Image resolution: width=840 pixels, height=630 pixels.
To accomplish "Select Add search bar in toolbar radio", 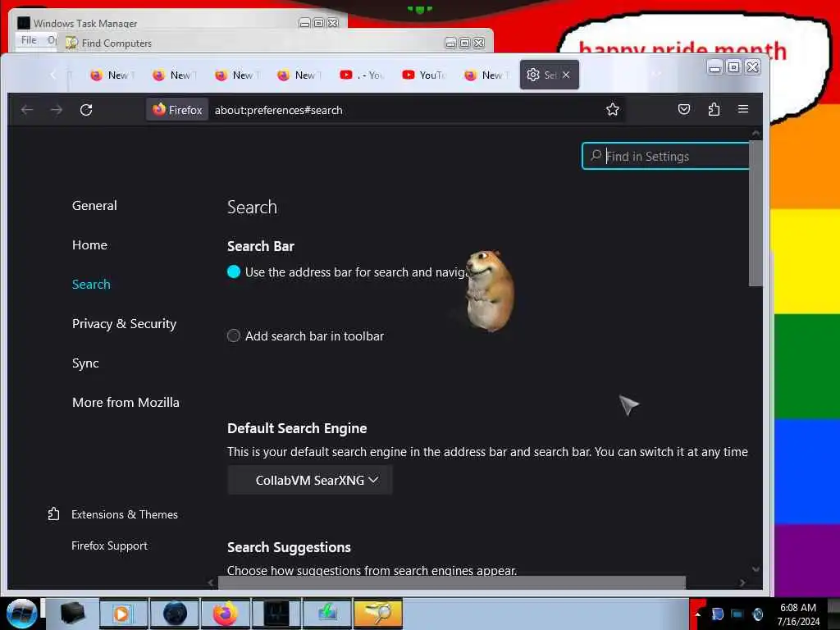I will tap(234, 336).
